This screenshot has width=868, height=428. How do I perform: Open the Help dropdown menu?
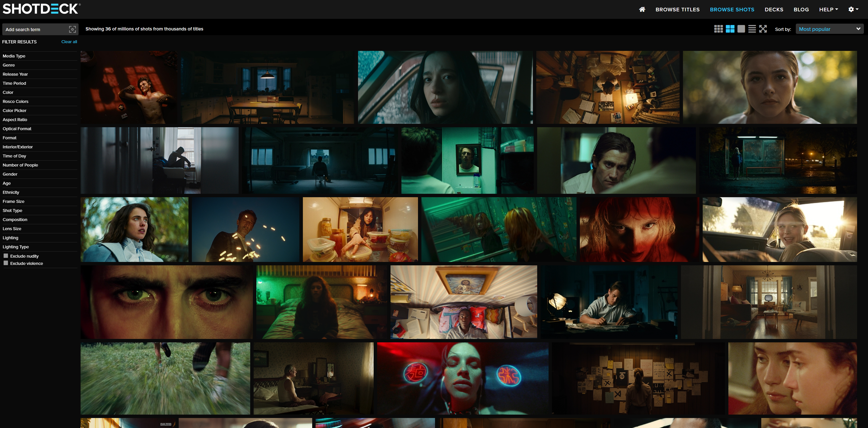point(828,10)
